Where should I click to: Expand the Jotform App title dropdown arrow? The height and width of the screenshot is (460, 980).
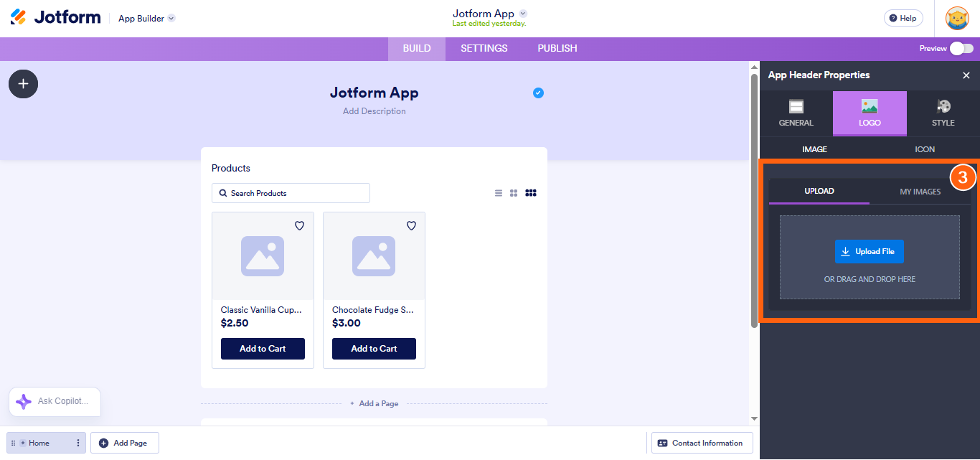523,14
